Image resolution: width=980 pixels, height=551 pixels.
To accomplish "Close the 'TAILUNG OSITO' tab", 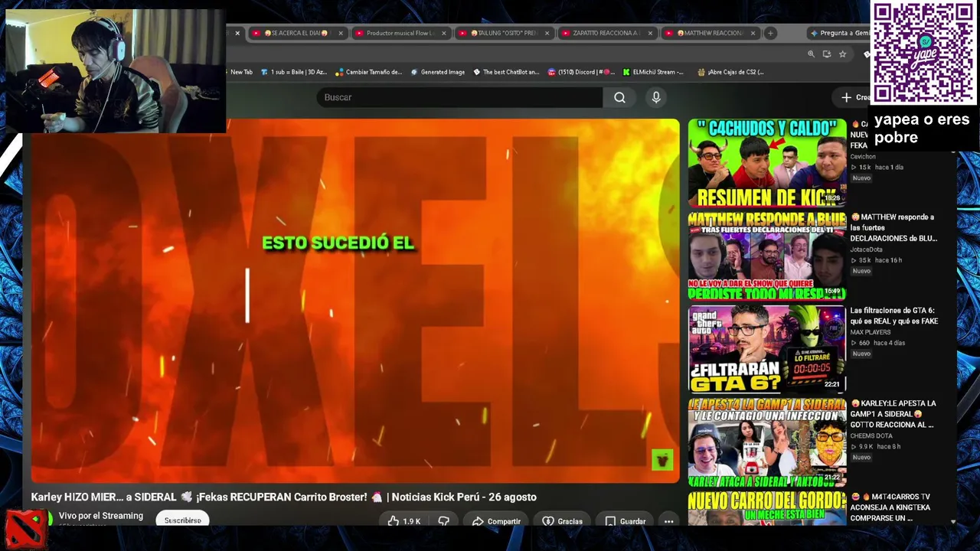I will 547,33.
